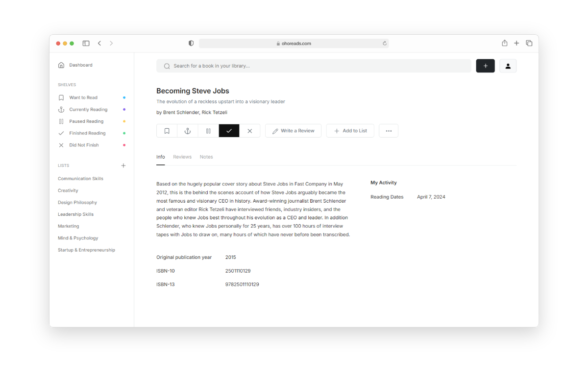Image resolution: width=588 pixels, height=372 pixels.
Task: Open the Leadership Skills list
Action: 75,214
